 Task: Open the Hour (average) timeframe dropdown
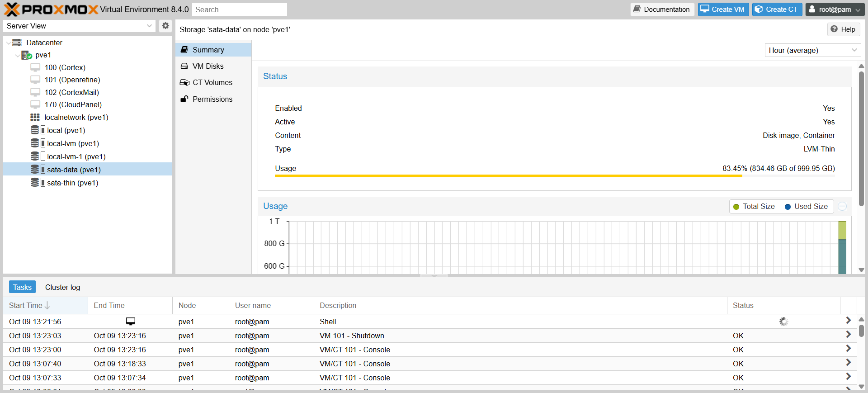point(812,50)
